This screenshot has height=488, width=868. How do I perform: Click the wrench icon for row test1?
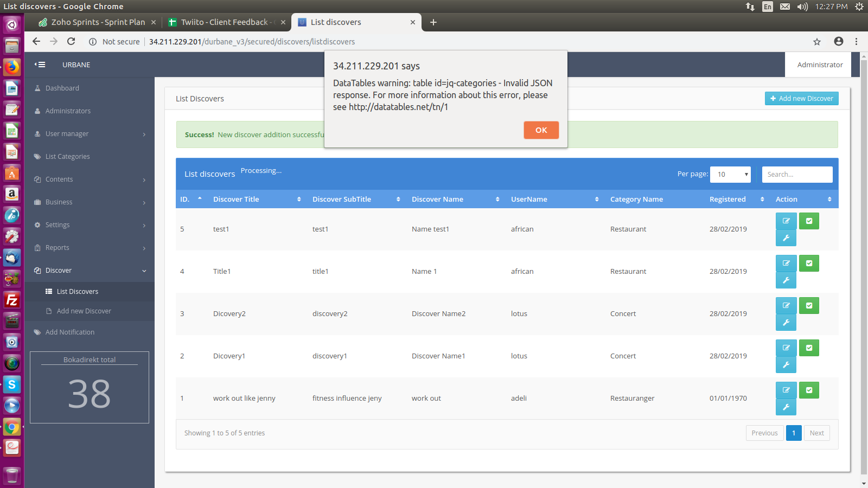pos(786,238)
